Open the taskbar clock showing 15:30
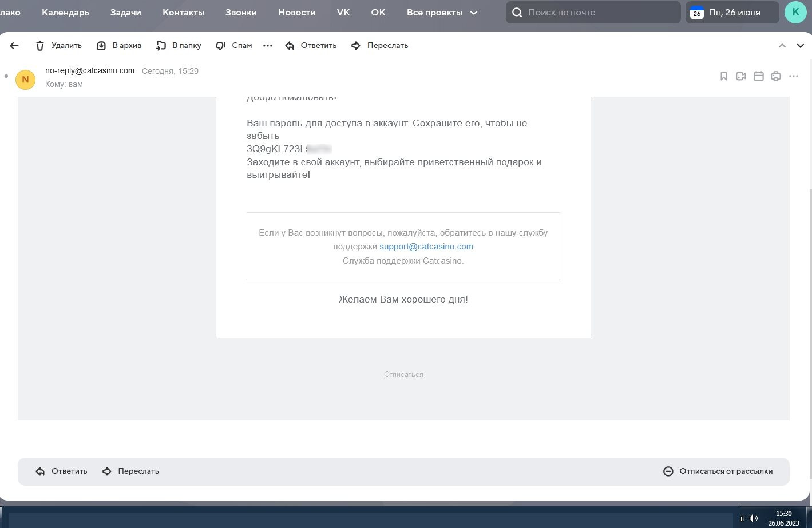The height and width of the screenshot is (528, 812). 784,518
